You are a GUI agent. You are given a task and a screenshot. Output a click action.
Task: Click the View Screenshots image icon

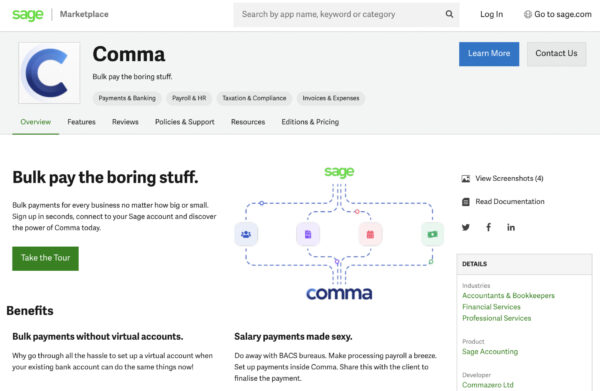point(466,179)
